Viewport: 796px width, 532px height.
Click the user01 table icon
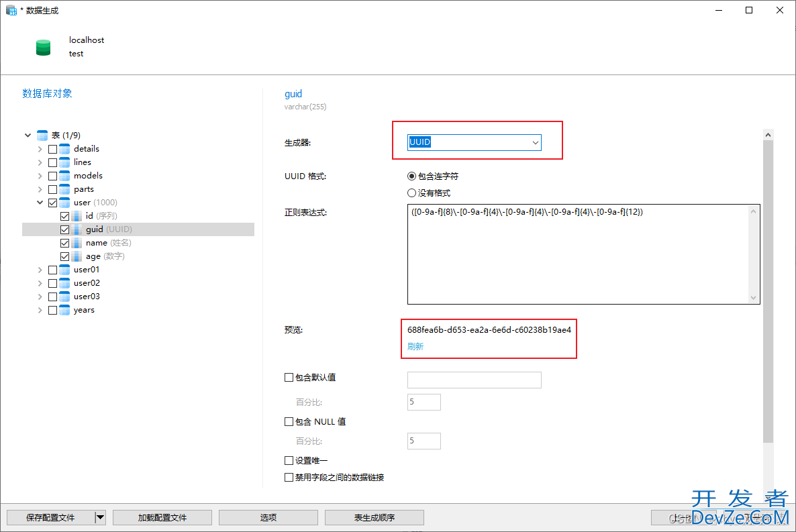tap(64, 270)
